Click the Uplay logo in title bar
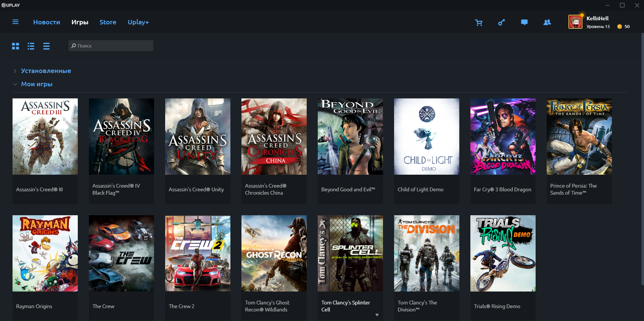 click(x=11, y=5)
